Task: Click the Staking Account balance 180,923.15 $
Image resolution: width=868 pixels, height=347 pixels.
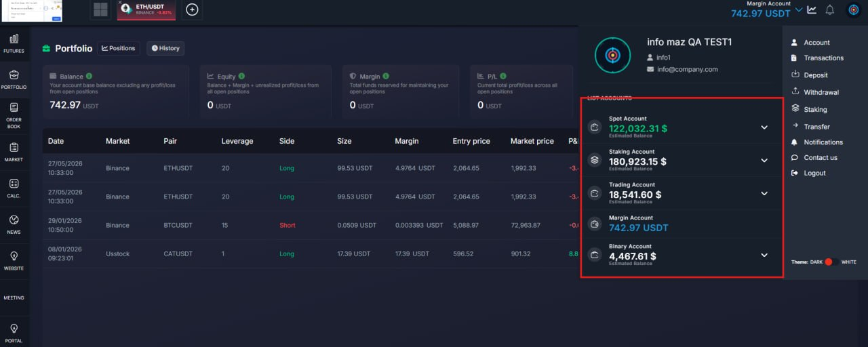Action: (637, 161)
